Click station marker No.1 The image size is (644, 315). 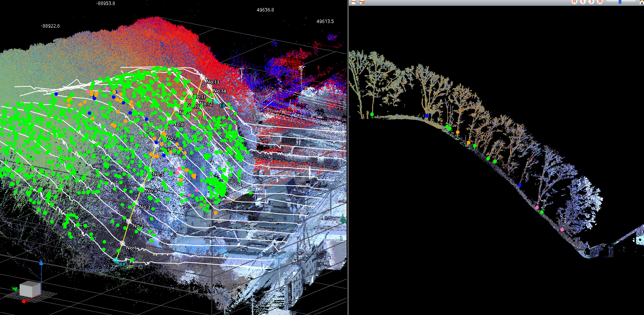(123, 243)
